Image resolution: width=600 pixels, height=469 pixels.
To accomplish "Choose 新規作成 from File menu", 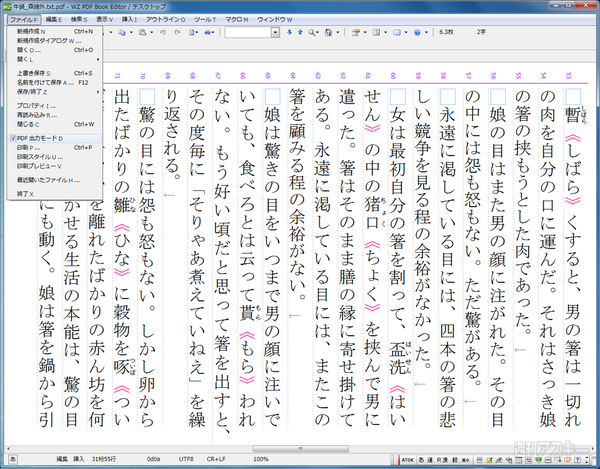I will click(x=55, y=31).
